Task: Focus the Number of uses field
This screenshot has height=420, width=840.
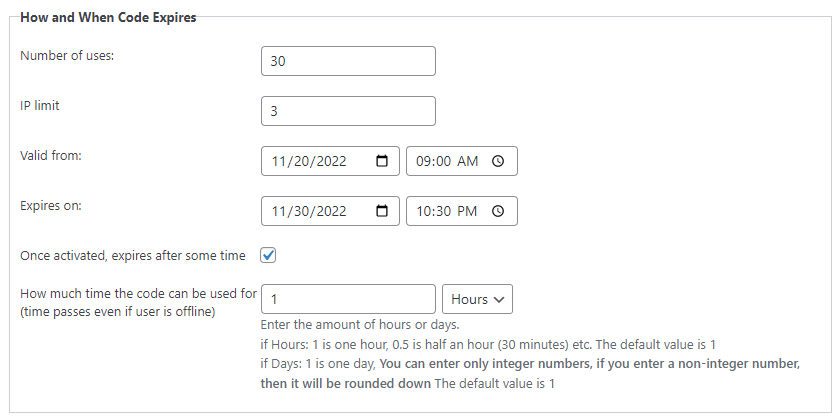Action: click(347, 61)
